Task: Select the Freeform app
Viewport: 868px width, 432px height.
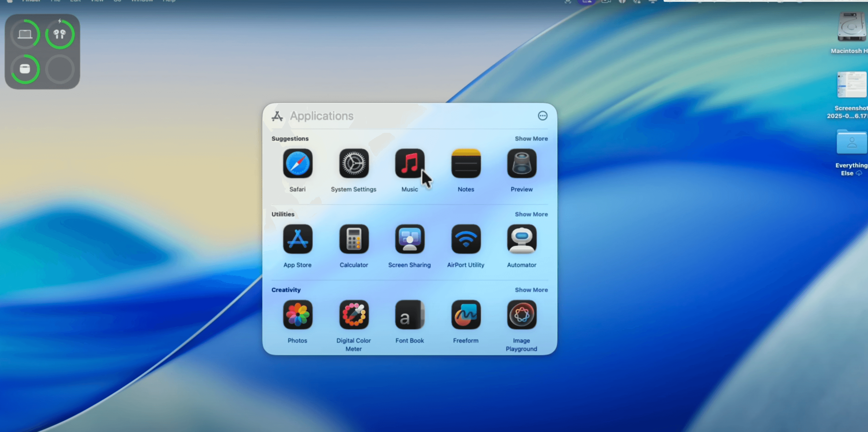Action: (x=465, y=315)
